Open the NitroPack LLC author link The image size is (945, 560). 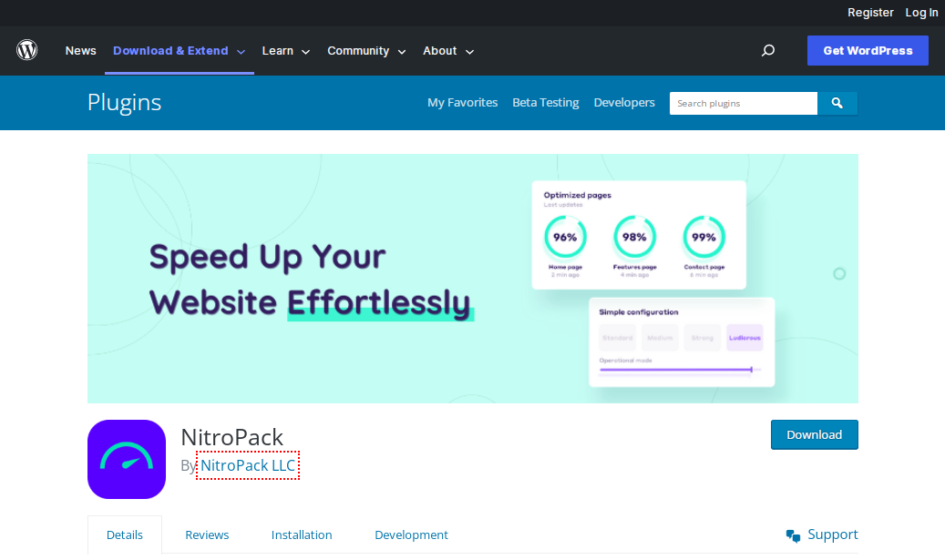248,465
